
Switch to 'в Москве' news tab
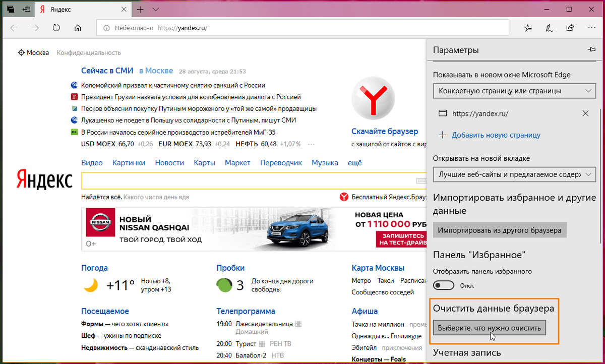(156, 71)
